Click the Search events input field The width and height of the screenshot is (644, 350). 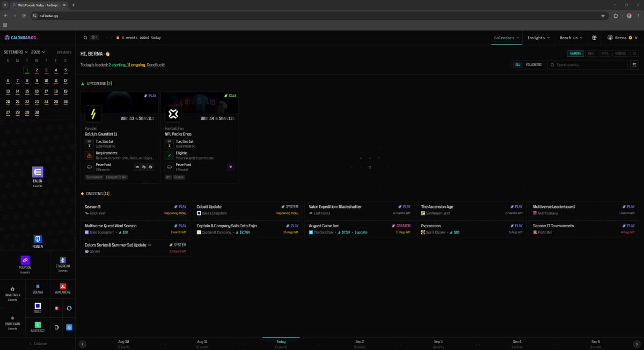(588, 65)
